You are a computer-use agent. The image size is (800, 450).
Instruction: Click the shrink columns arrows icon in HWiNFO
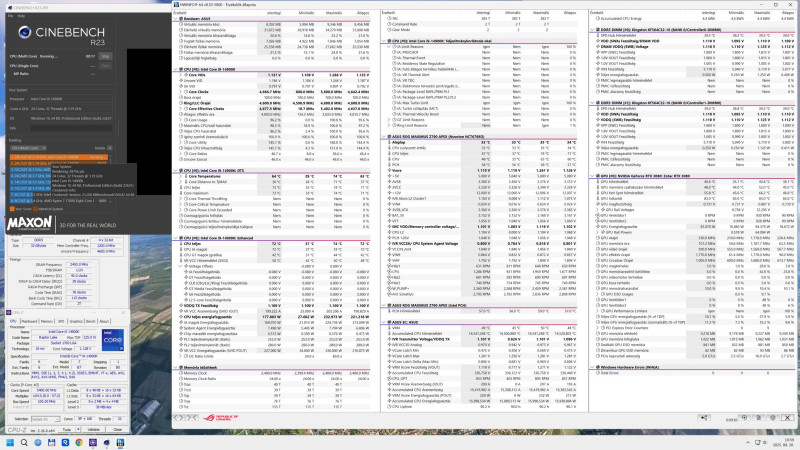click(x=192, y=417)
